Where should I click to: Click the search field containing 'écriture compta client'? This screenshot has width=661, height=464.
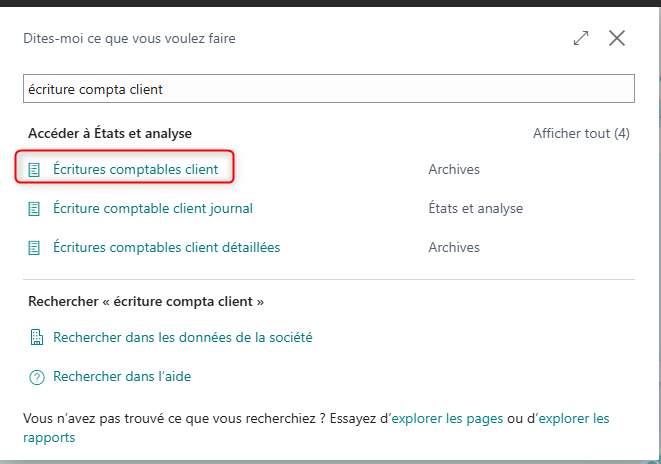[x=328, y=89]
